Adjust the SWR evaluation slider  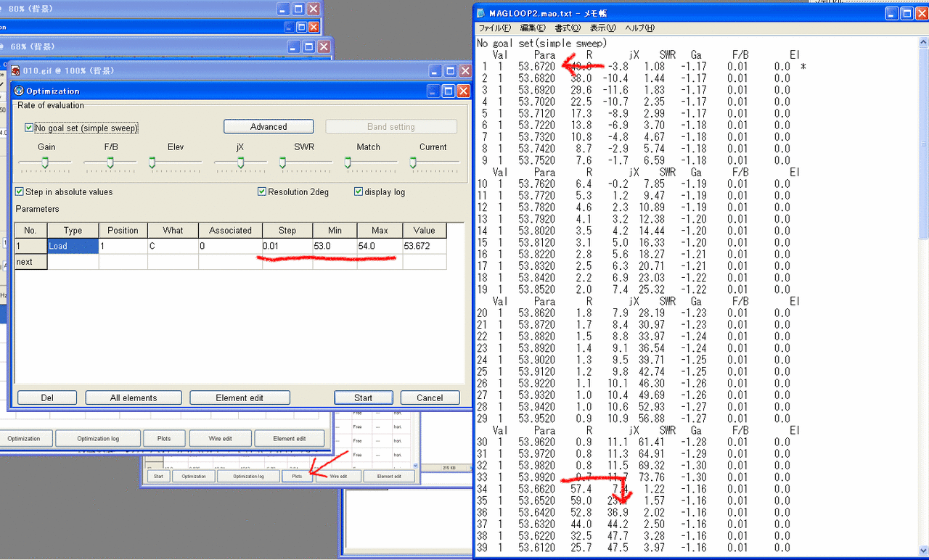click(283, 163)
